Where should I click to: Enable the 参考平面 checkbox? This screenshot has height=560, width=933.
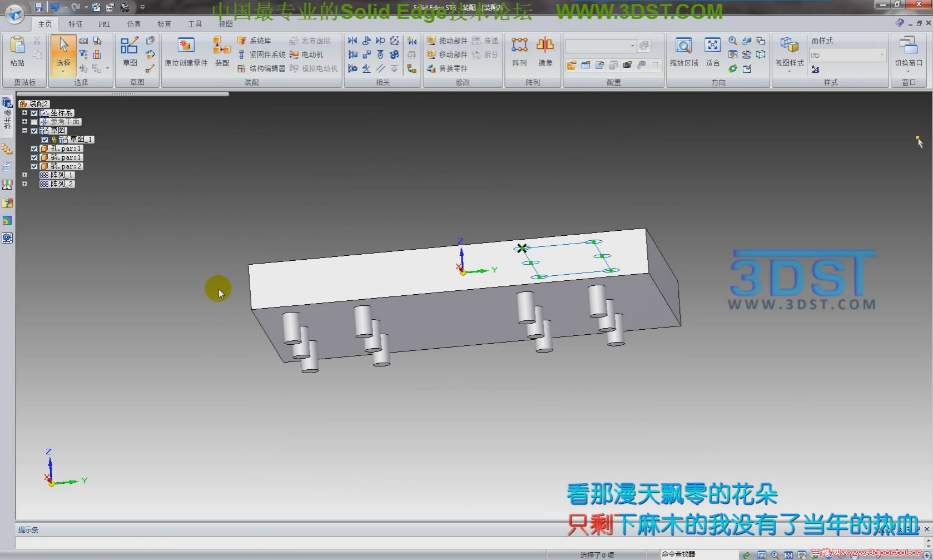[x=34, y=122]
